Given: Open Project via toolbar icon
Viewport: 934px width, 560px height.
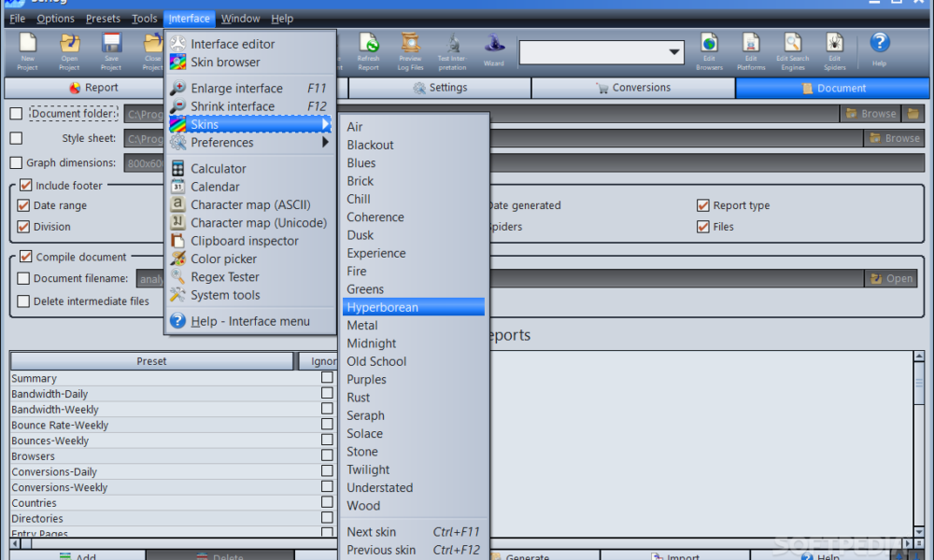Looking at the screenshot, I should tap(69, 50).
